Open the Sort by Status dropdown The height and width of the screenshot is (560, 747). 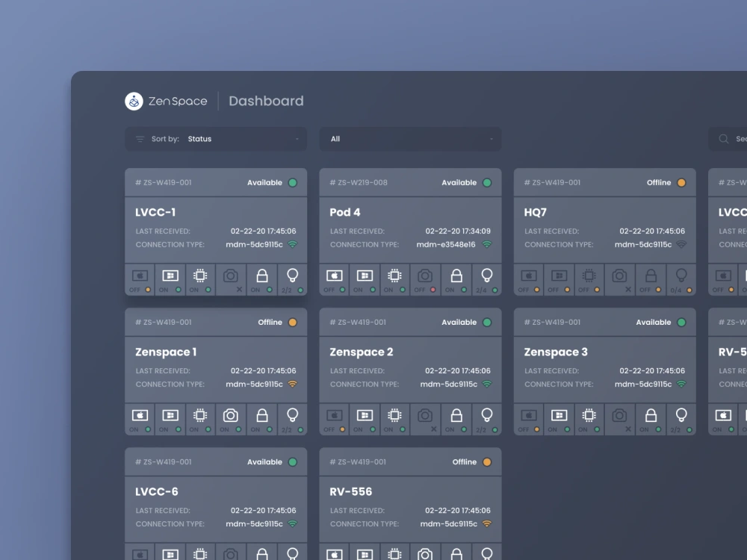[215, 139]
